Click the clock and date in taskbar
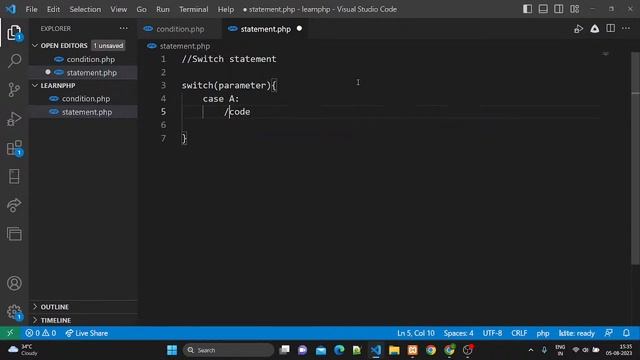The image size is (640, 360). pos(619,350)
